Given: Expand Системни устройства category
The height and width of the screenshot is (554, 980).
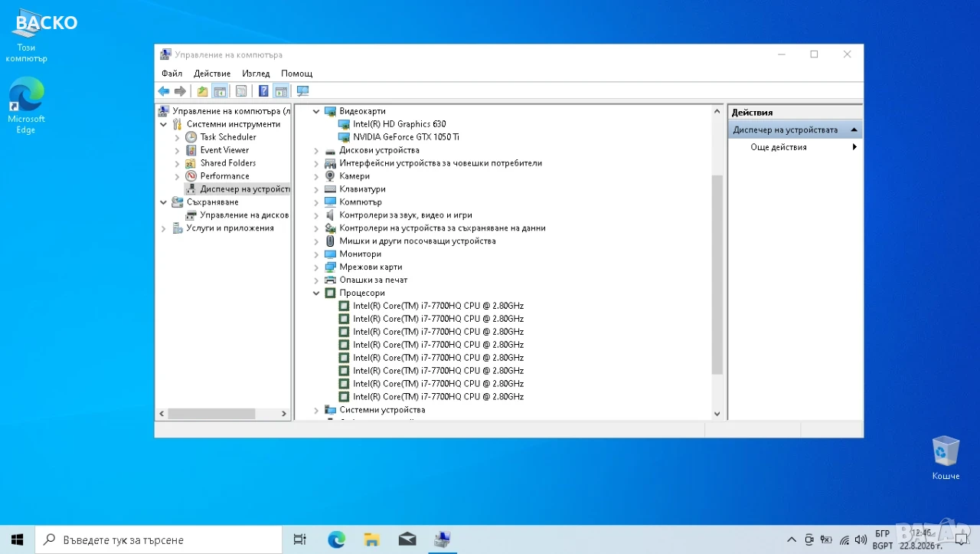Looking at the screenshot, I should tap(316, 411).
